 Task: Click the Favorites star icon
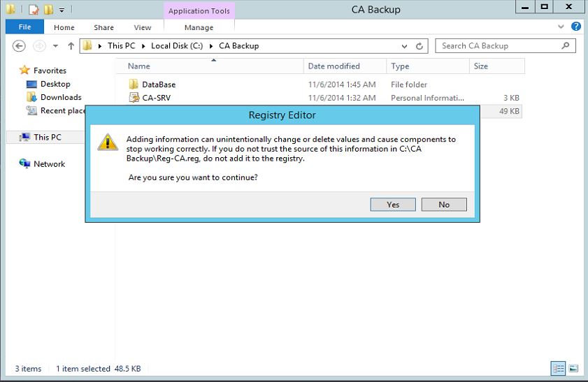coord(24,70)
